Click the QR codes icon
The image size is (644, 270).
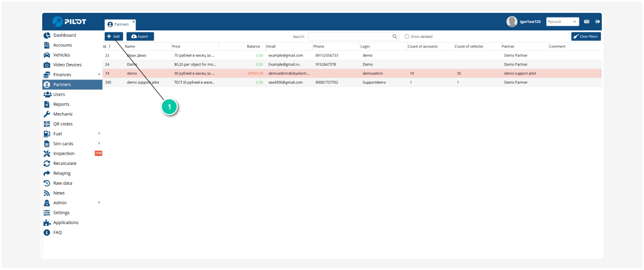(47, 124)
